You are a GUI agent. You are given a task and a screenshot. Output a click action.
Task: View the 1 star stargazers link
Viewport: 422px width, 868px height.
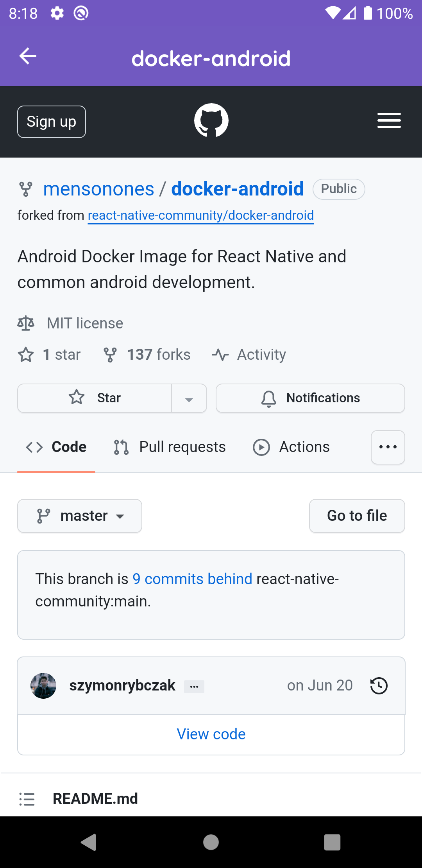50,355
